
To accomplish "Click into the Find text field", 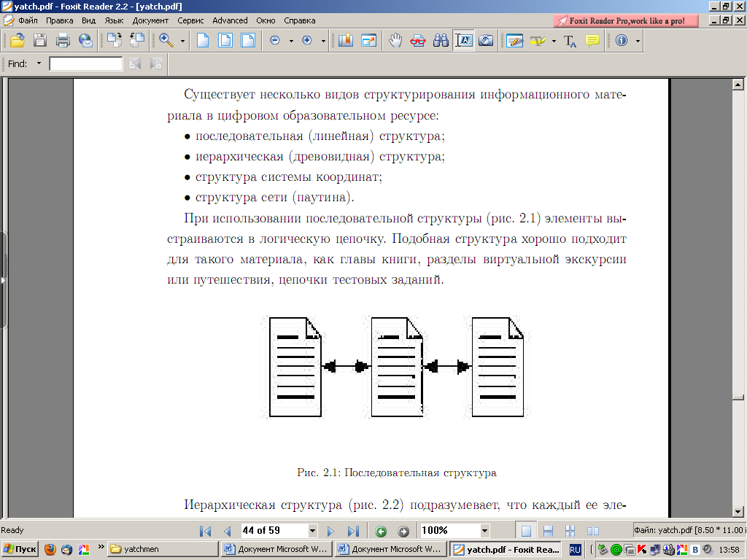I will pos(86,63).
